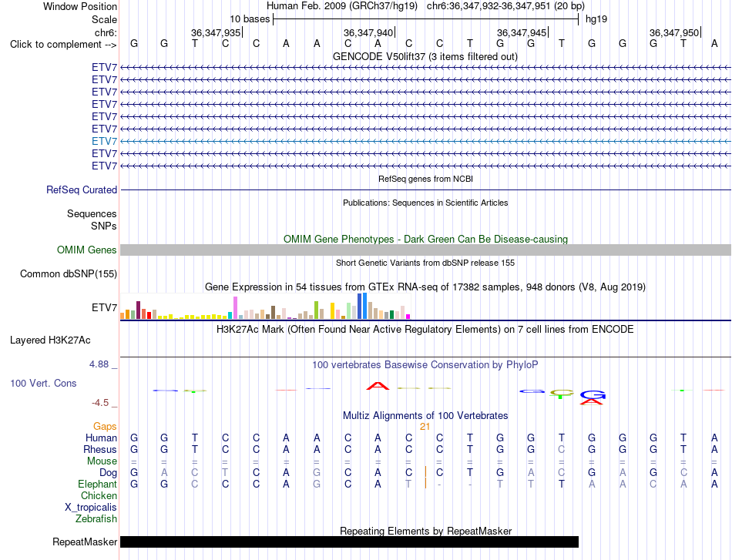
Task: Open the RefSeq Curated track label
Action: 81,190
